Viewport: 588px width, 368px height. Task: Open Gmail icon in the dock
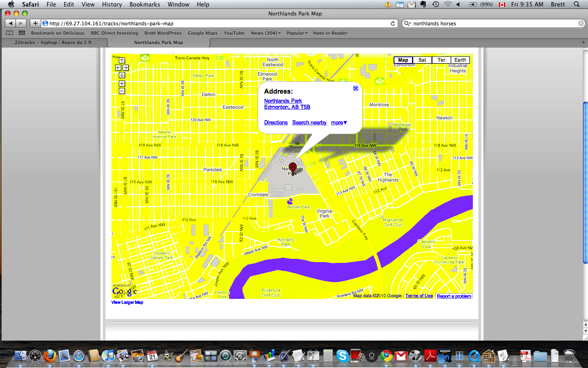pos(401,356)
